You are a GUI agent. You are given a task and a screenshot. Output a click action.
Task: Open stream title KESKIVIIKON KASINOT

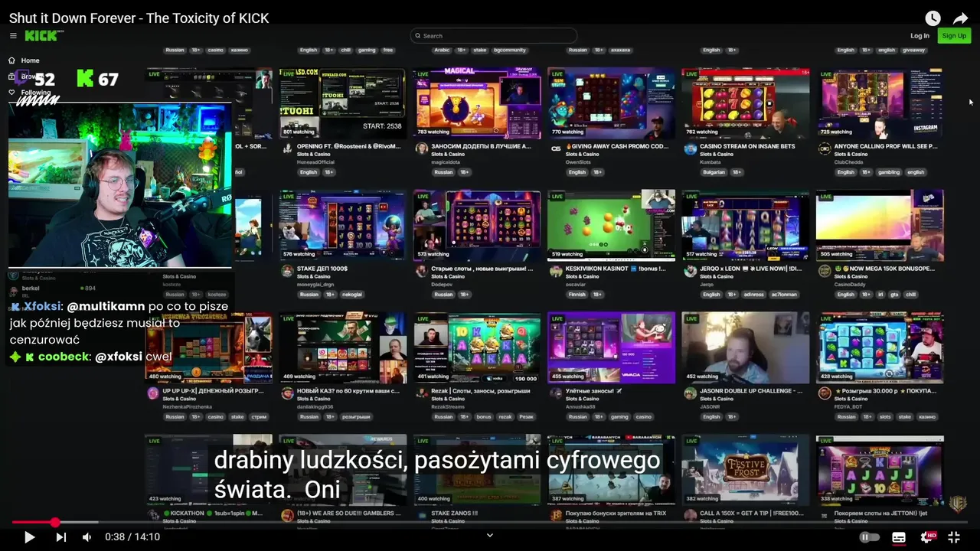[617, 269]
